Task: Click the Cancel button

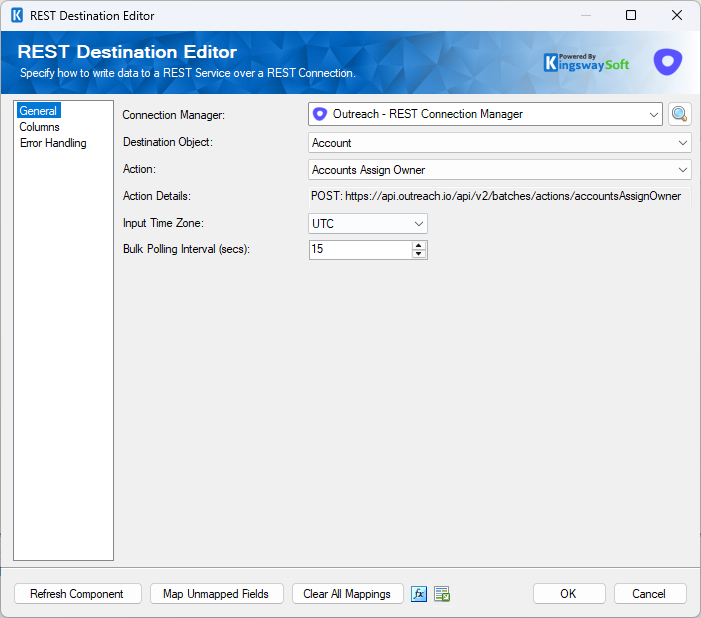Action: point(650,594)
